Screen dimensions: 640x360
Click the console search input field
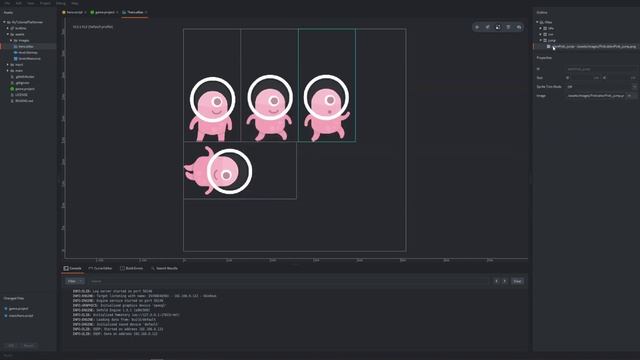click(288, 281)
